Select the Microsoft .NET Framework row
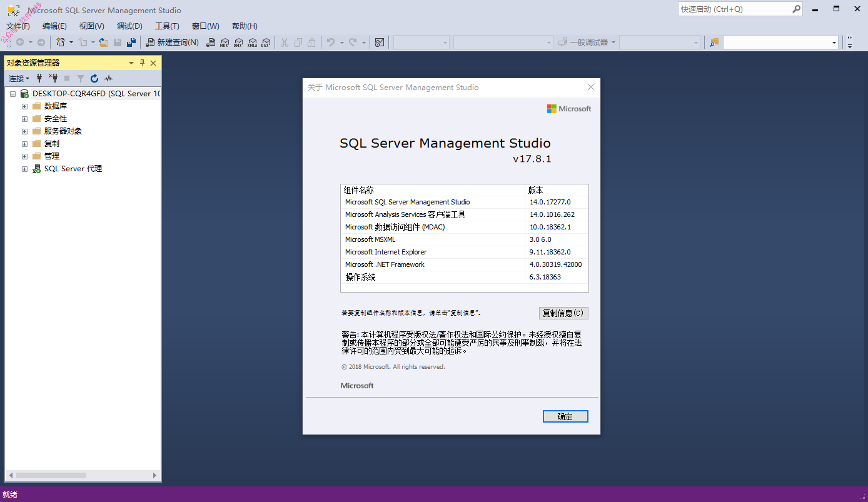This screenshot has width=868, height=502. tap(465, 264)
